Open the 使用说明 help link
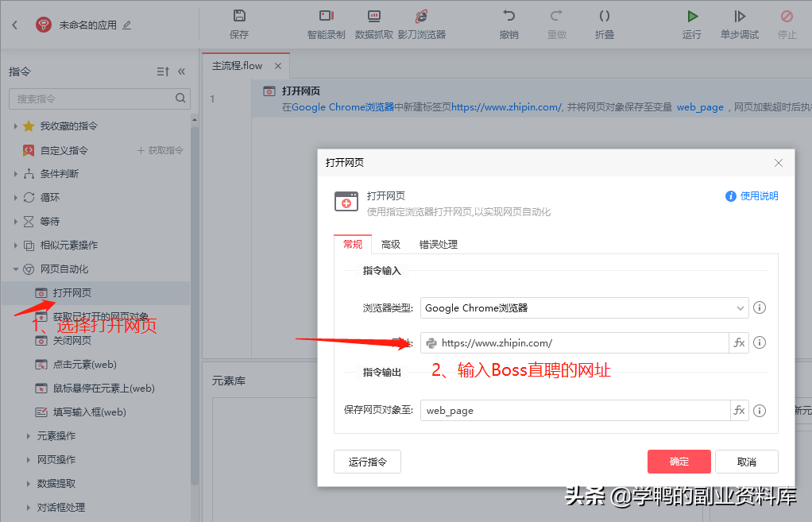 pyautogui.click(x=752, y=195)
